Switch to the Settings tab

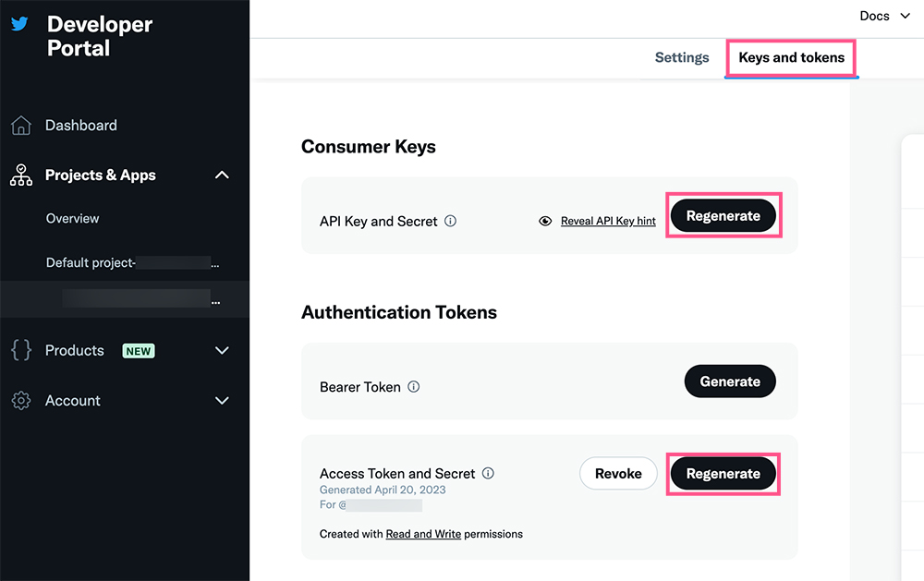point(682,57)
